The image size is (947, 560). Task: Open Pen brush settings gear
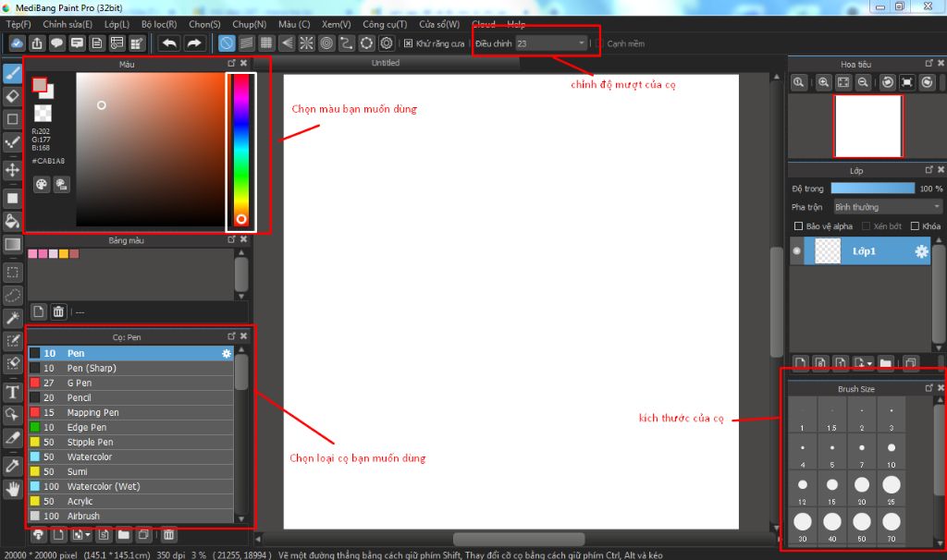point(227,354)
